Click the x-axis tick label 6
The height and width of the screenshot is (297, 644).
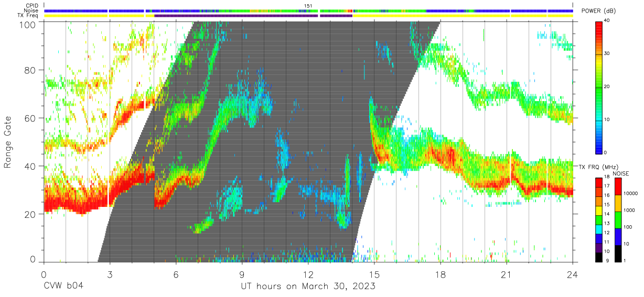[176, 274]
